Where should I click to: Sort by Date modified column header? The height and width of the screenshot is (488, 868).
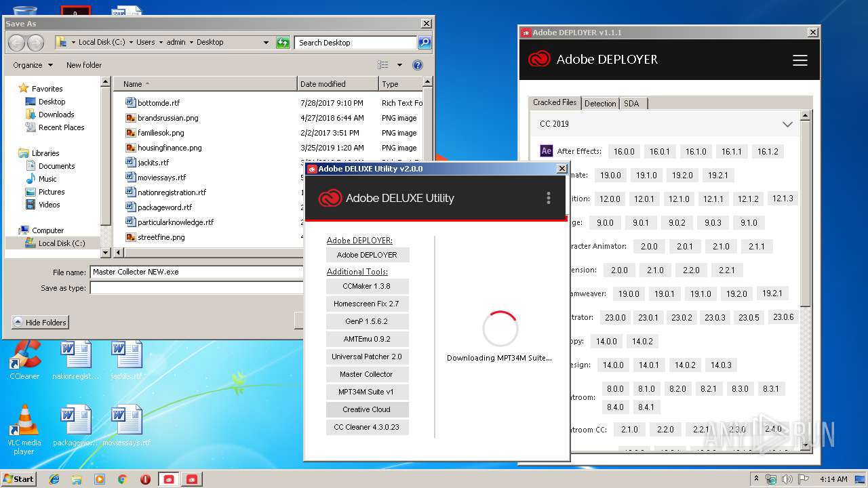(x=338, y=84)
